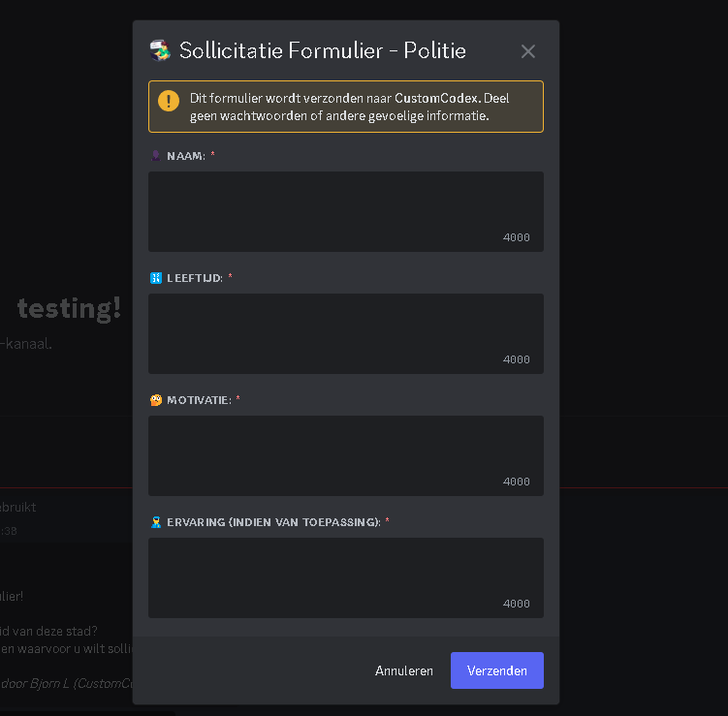Submit the form with Verzenden

tap(496, 670)
